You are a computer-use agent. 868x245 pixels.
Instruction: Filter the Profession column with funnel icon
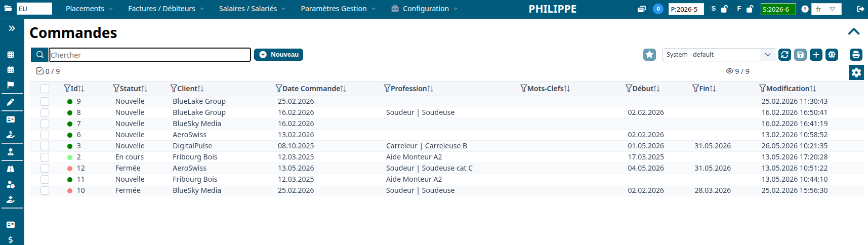(x=387, y=89)
